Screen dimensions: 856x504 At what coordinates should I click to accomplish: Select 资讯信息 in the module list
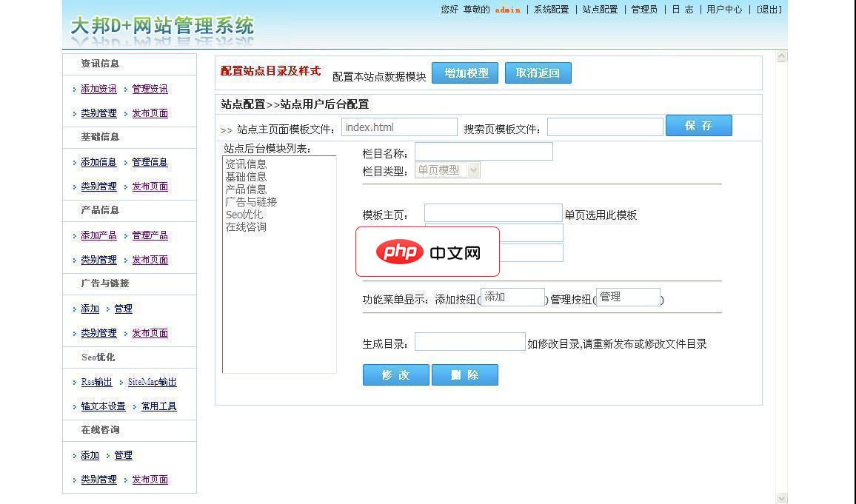tap(247, 164)
